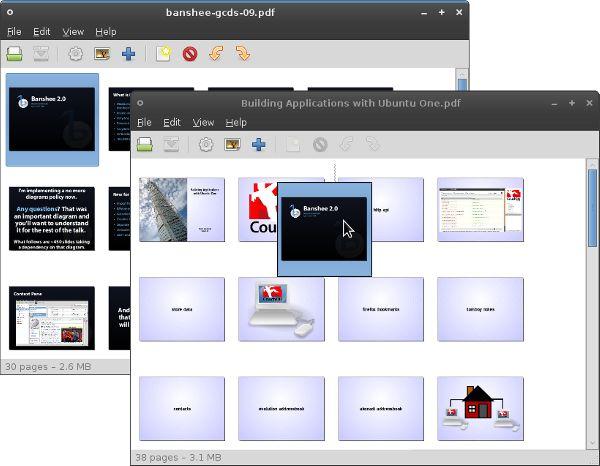Click the scrollbar handle in Ubuntu One window
The height and width of the screenshot is (466, 600).
[592, 208]
